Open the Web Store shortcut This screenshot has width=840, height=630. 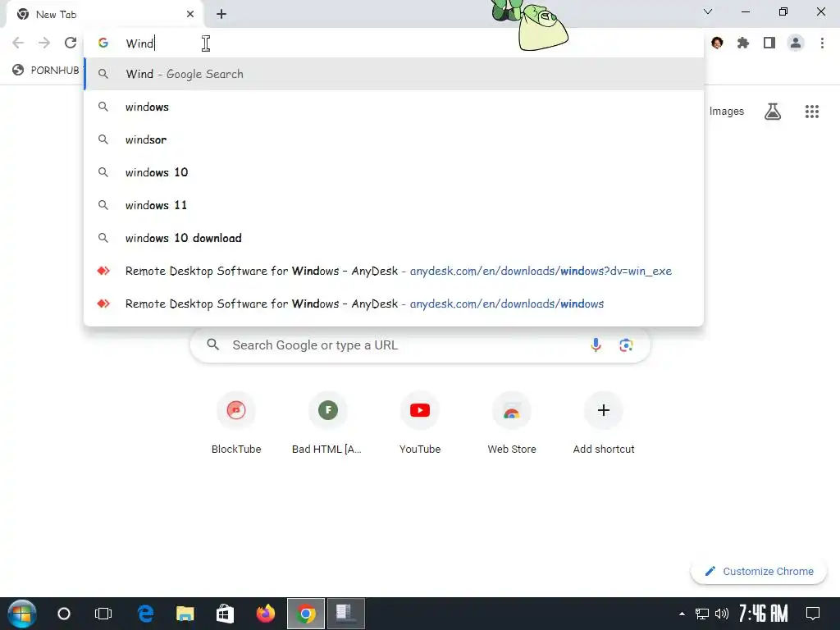pos(512,423)
